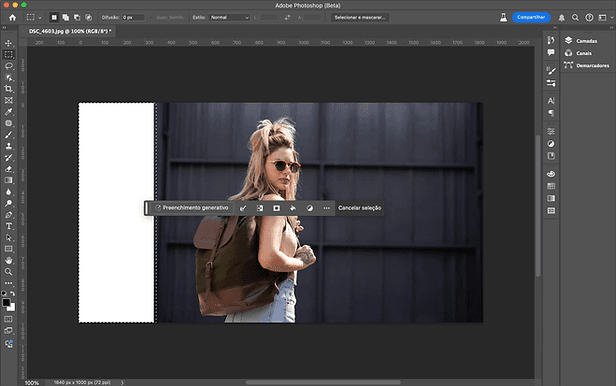Image resolution: width=616 pixels, height=386 pixels.
Task: Click the black foreground color swatch
Action: (x=6, y=302)
